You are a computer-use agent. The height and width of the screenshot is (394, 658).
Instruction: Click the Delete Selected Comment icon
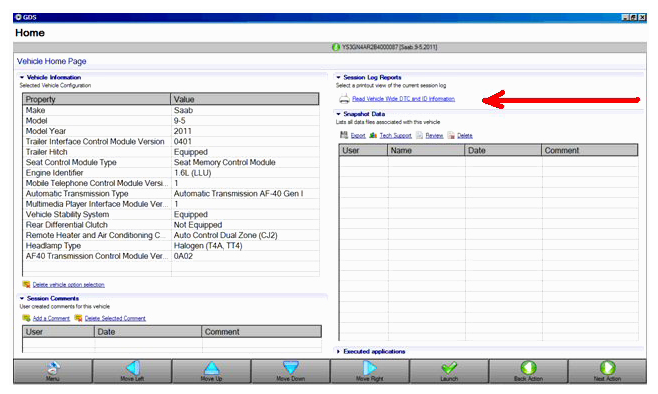tap(78, 318)
